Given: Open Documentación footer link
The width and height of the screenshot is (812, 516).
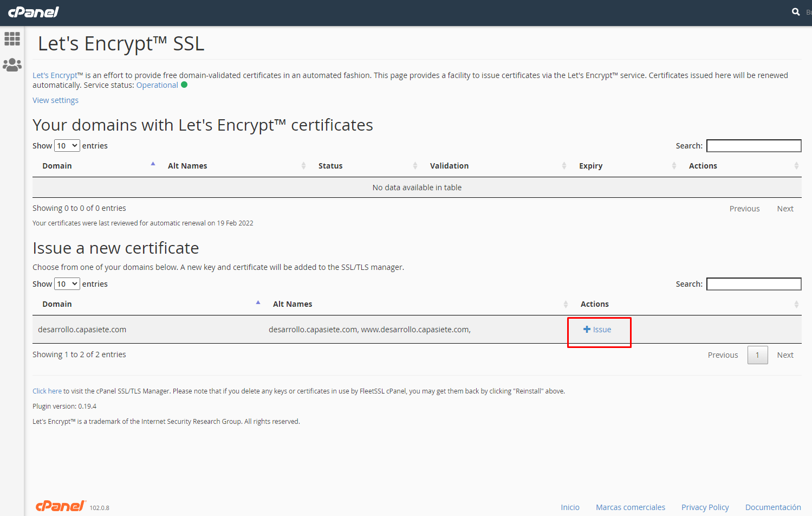Looking at the screenshot, I should pos(773,507).
